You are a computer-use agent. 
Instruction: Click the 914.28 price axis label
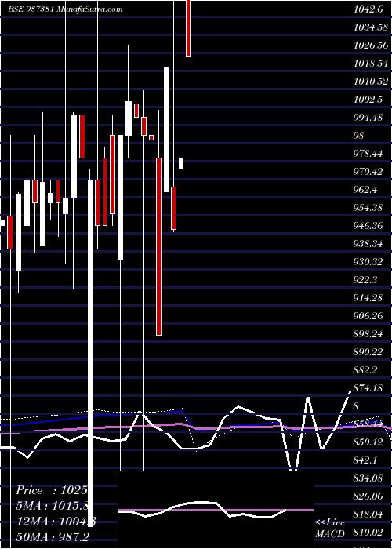pos(368,297)
